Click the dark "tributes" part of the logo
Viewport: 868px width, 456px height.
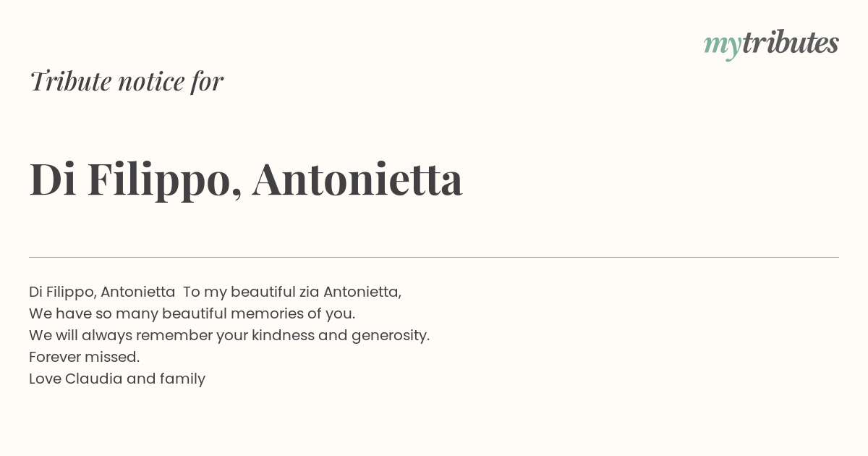[791, 43]
